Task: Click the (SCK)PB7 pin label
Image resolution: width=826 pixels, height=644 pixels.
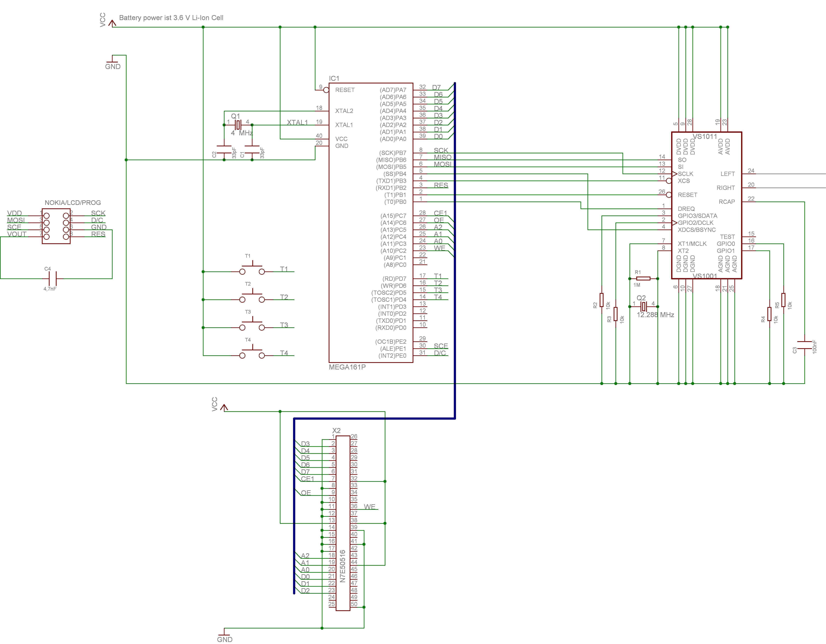Action: (x=393, y=153)
